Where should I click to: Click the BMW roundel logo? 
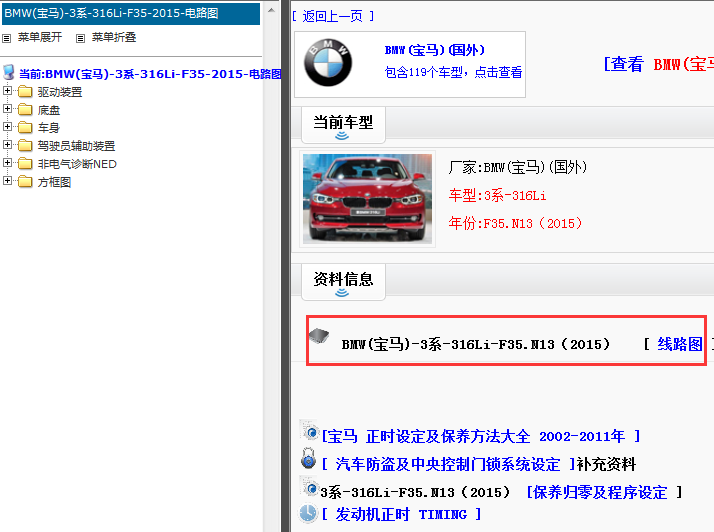328,63
